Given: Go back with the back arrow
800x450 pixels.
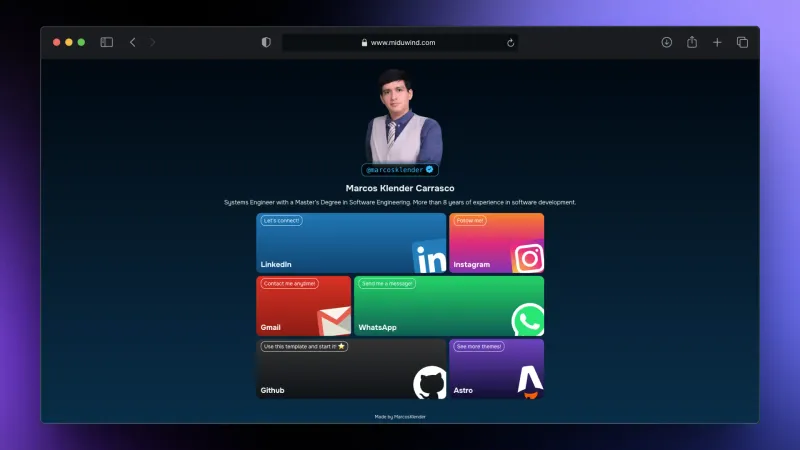Looking at the screenshot, I should click(x=133, y=43).
